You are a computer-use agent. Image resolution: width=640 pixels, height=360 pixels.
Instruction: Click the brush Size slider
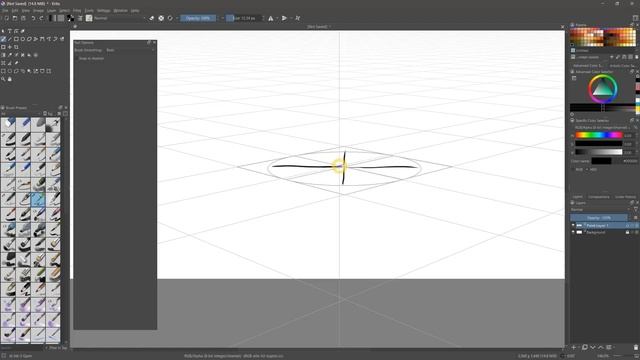pyautogui.click(x=245, y=18)
